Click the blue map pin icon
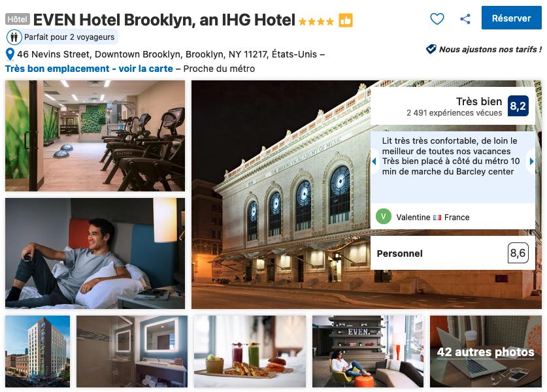 [10, 54]
